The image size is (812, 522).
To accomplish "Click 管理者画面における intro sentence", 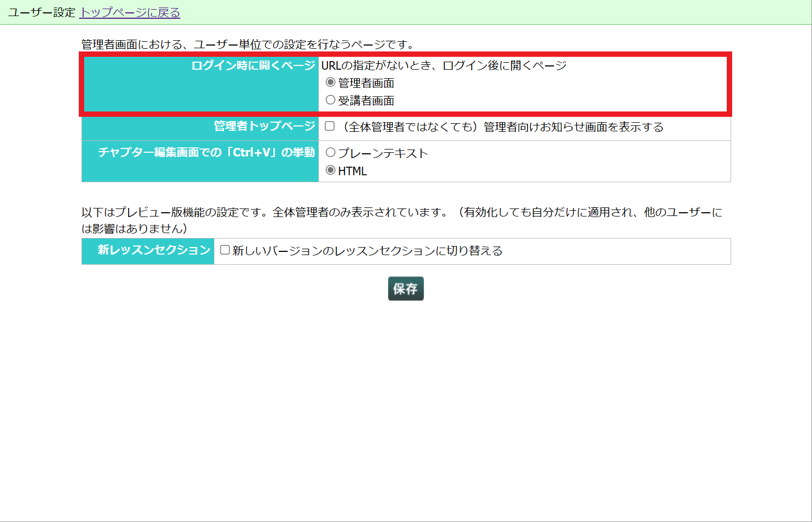I will (248, 44).
